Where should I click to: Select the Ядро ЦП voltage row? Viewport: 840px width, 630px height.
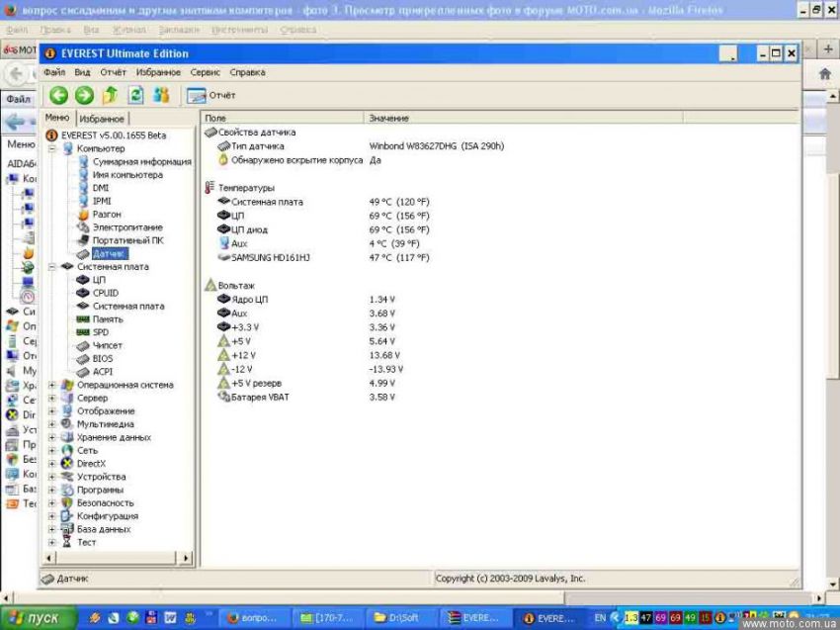point(305,300)
